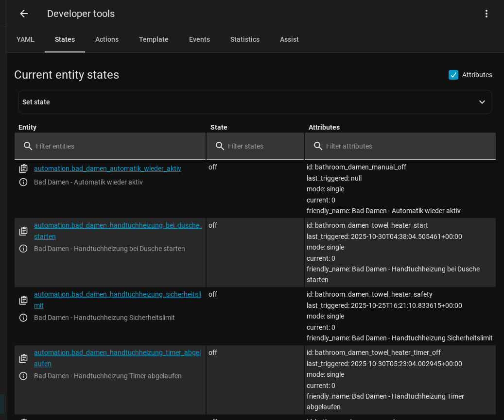Open automation.bad_damen_automatik_wieder_aktiv link
The width and height of the screenshot is (504, 420).
108,168
